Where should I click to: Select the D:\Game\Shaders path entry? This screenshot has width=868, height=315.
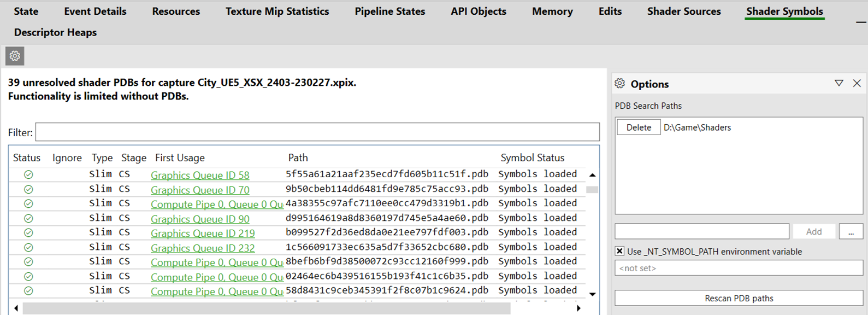tap(697, 127)
